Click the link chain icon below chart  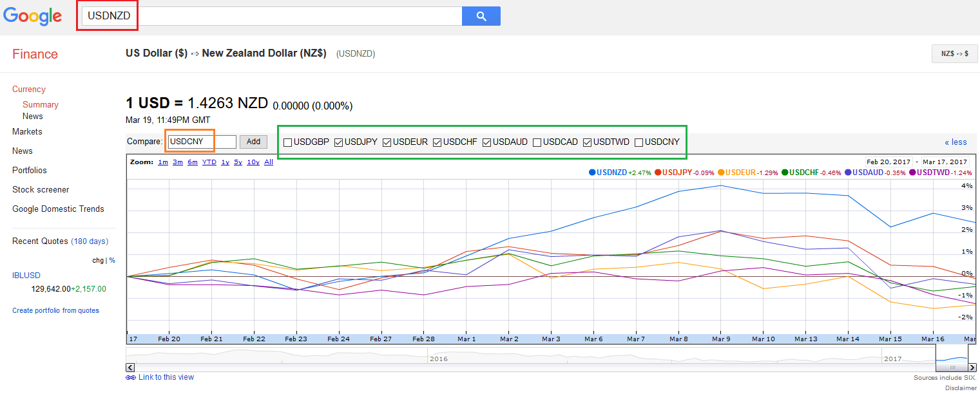click(130, 378)
